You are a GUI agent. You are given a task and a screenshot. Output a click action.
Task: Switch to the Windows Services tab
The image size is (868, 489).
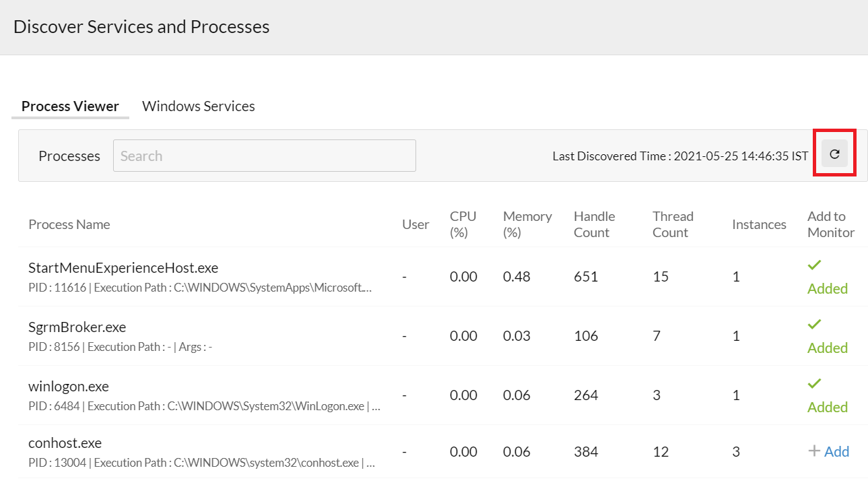click(x=199, y=106)
